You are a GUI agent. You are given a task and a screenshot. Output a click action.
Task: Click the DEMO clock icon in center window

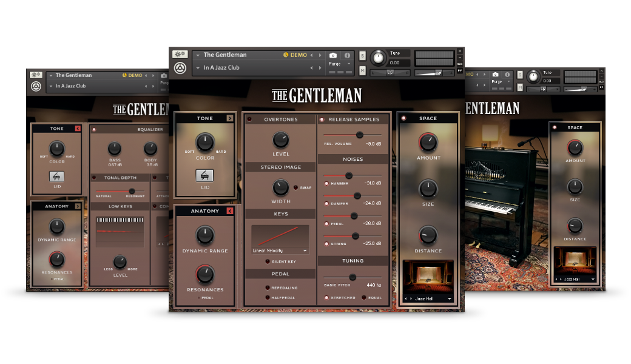(286, 55)
